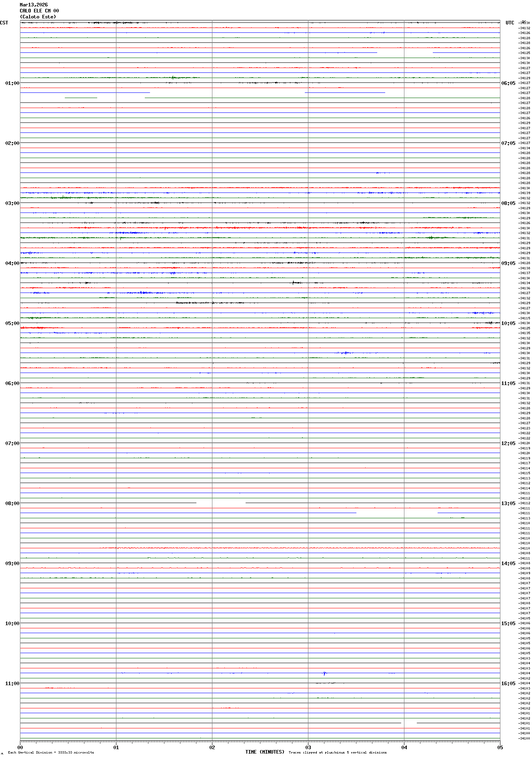Pick the 08:00 CST time marker
The image size is (532, 758).
12,503
